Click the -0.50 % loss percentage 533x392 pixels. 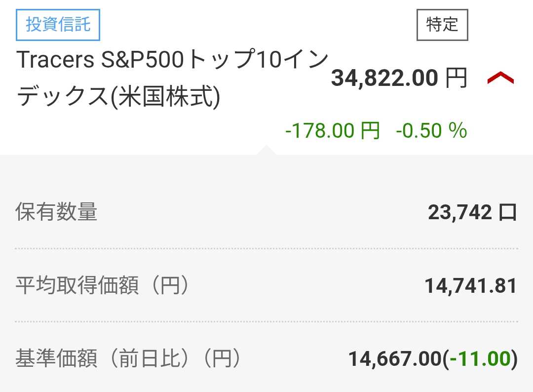click(431, 131)
